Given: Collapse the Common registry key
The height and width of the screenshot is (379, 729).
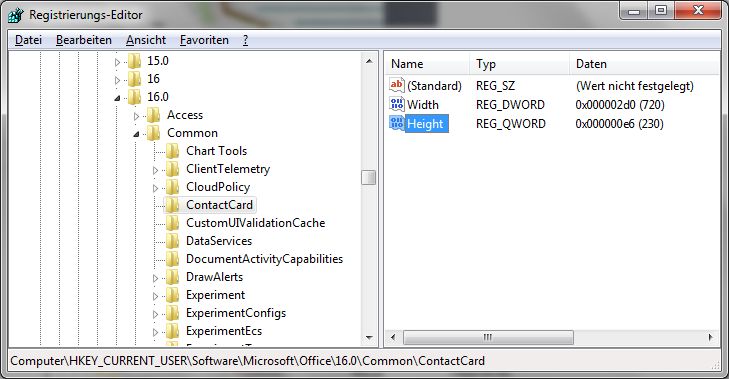Looking at the screenshot, I should pyautogui.click(x=136, y=134).
